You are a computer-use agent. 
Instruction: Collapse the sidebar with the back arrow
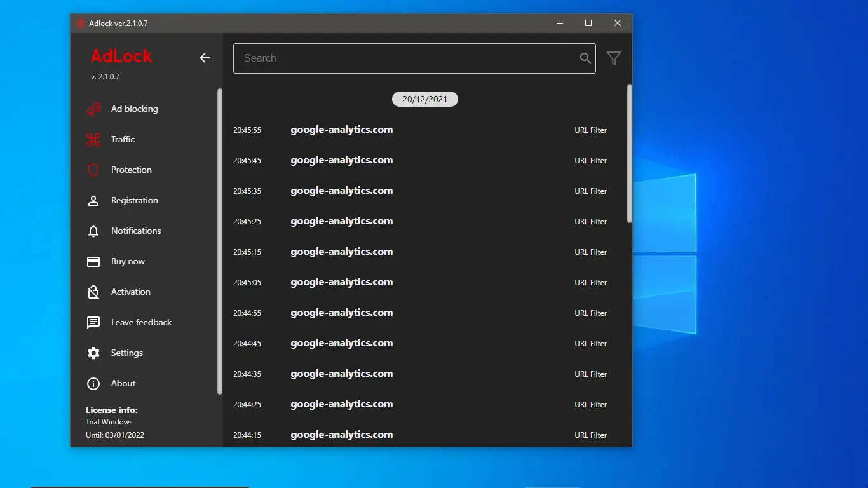tap(205, 58)
